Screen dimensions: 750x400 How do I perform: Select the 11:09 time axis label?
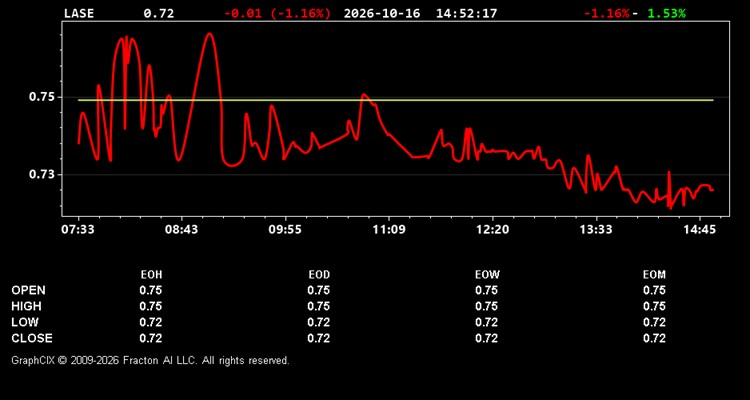click(389, 230)
